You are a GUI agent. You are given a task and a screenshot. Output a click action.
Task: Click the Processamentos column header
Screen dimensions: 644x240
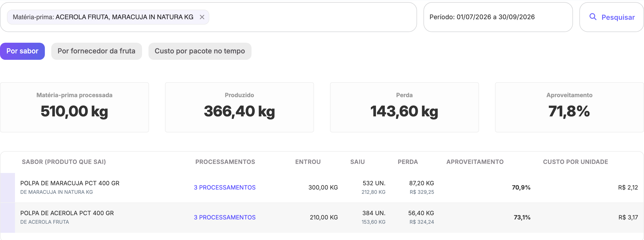click(x=225, y=162)
